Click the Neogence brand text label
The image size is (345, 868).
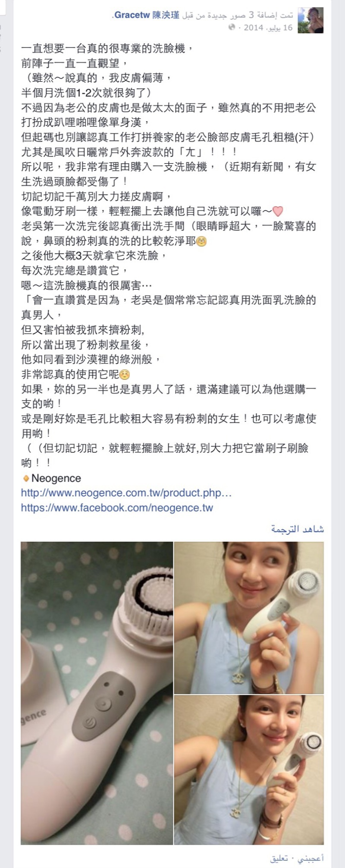tap(56, 478)
